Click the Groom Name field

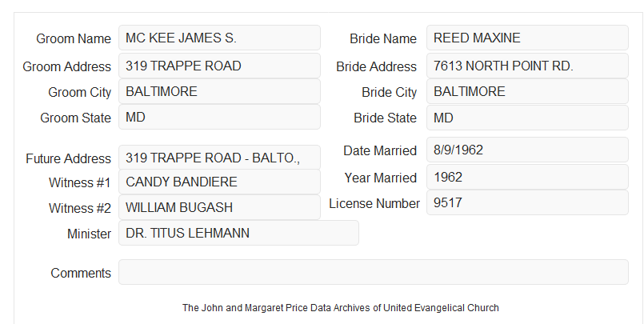coord(219,38)
